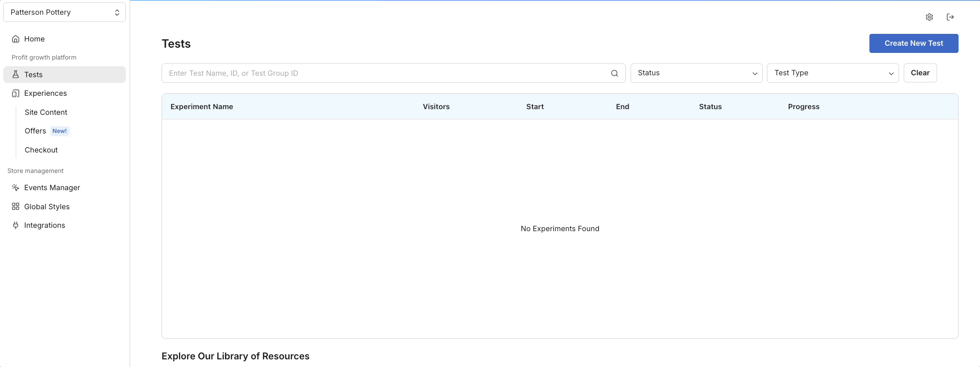Click the search magnifier icon
The height and width of the screenshot is (367, 980).
click(614, 73)
